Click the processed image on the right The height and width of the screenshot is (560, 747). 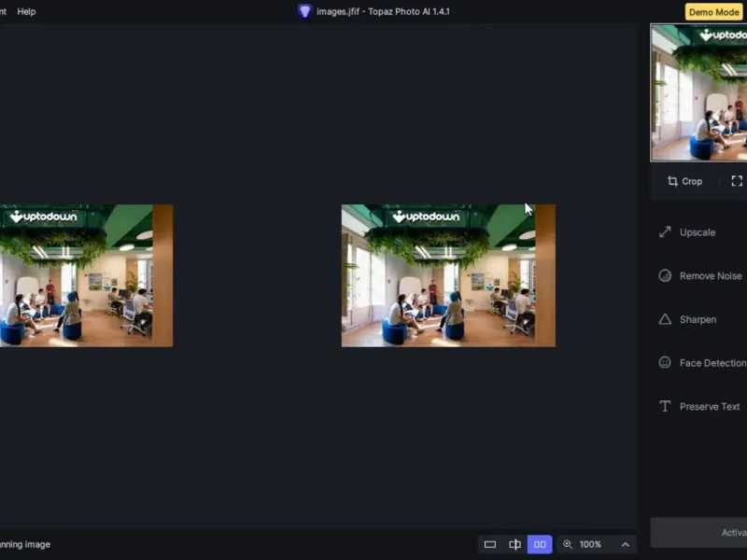pyautogui.click(x=448, y=275)
